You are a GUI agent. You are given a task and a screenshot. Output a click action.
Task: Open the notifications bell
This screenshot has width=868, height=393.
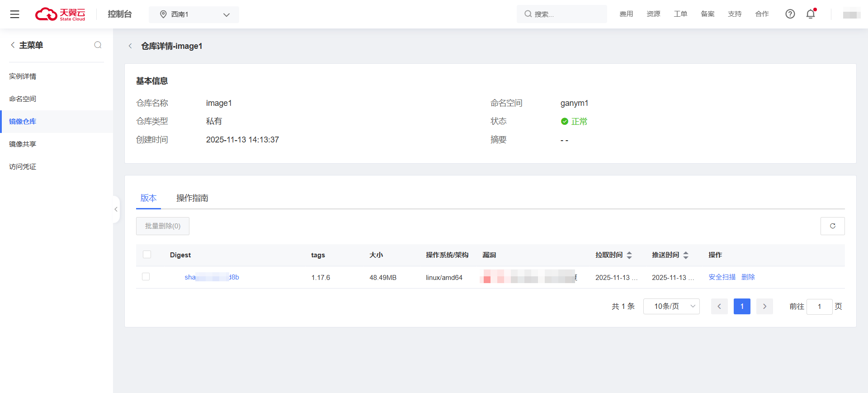pos(811,14)
